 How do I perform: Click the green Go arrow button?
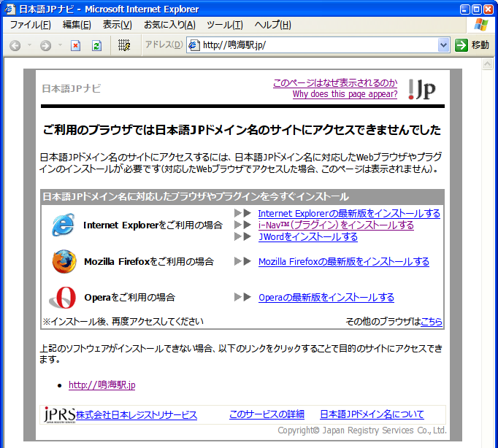click(461, 45)
